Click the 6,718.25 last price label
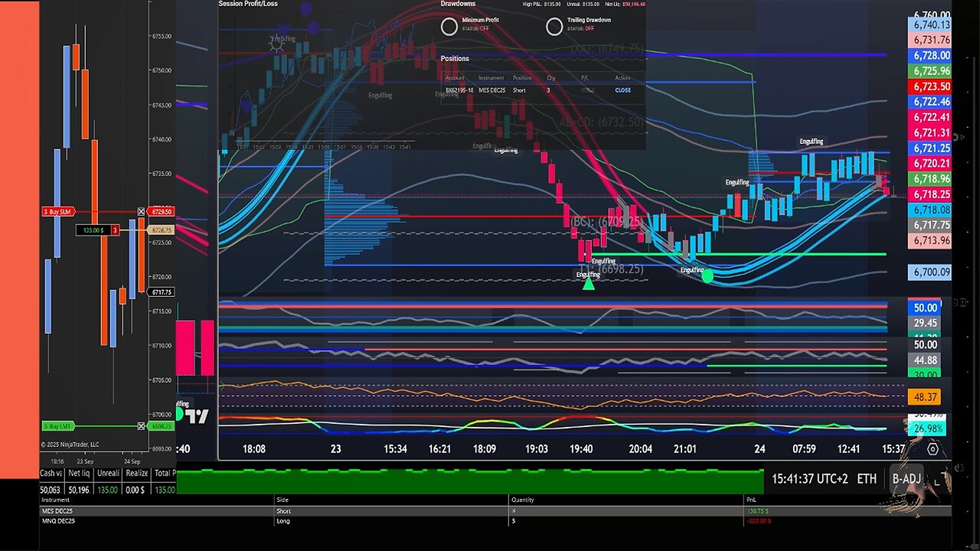 pos(931,194)
